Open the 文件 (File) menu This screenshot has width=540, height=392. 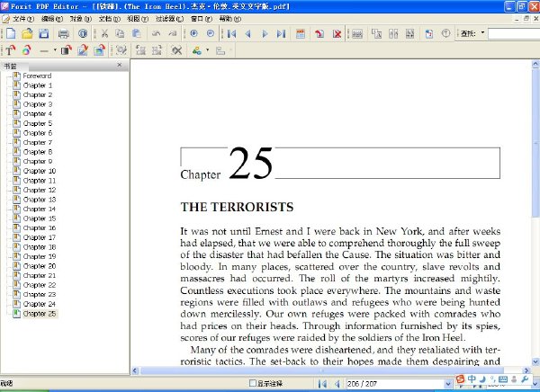pyautogui.click(x=22, y=19)
